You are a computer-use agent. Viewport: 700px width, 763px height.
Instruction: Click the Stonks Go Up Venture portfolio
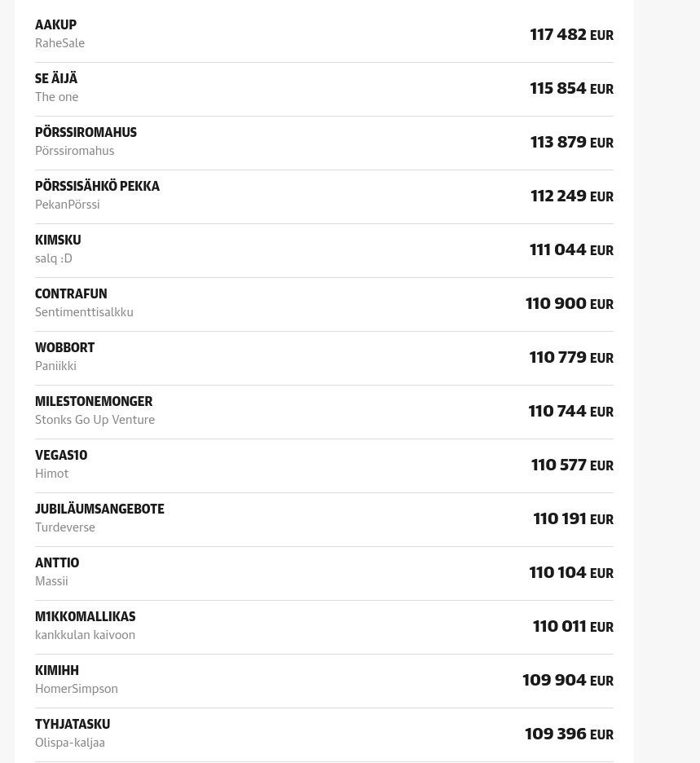coord(95,420)
